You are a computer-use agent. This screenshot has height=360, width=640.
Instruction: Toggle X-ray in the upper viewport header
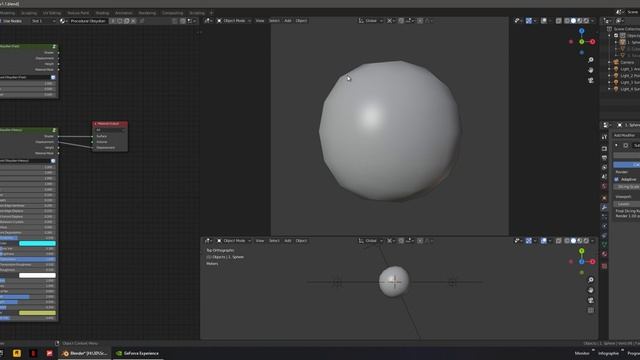pos(559,21)
